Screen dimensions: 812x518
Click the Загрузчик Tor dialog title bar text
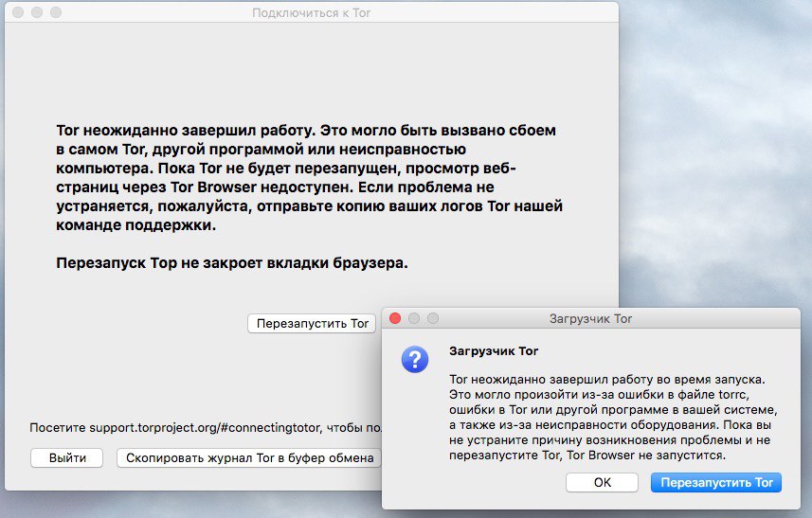coord(590,319)
